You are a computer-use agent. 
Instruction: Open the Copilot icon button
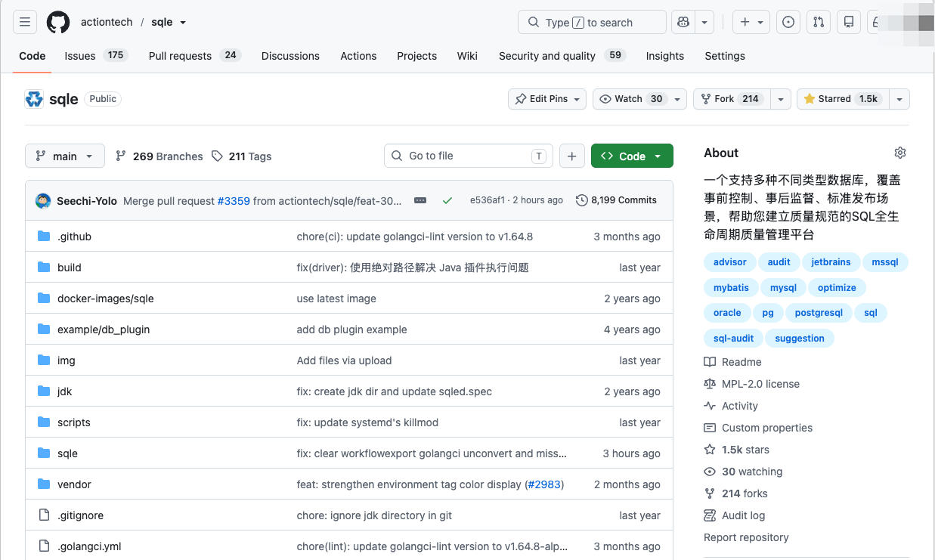tap(683, 22)
